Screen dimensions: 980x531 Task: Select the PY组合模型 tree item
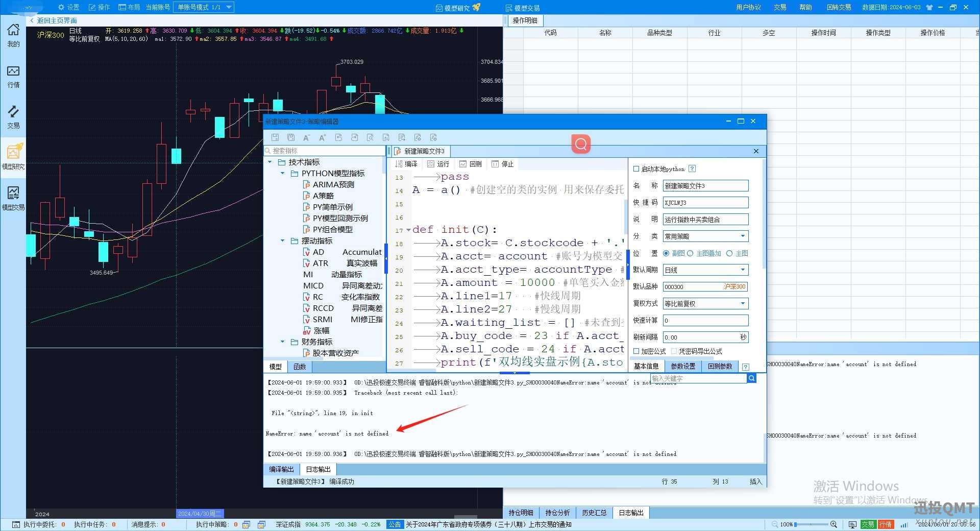point(327,230)
